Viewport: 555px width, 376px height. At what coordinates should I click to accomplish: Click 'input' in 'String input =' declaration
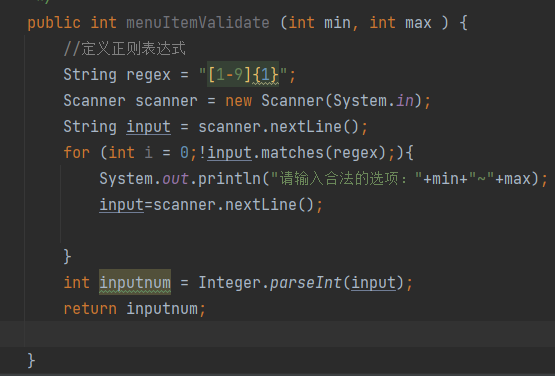(148, 127)
